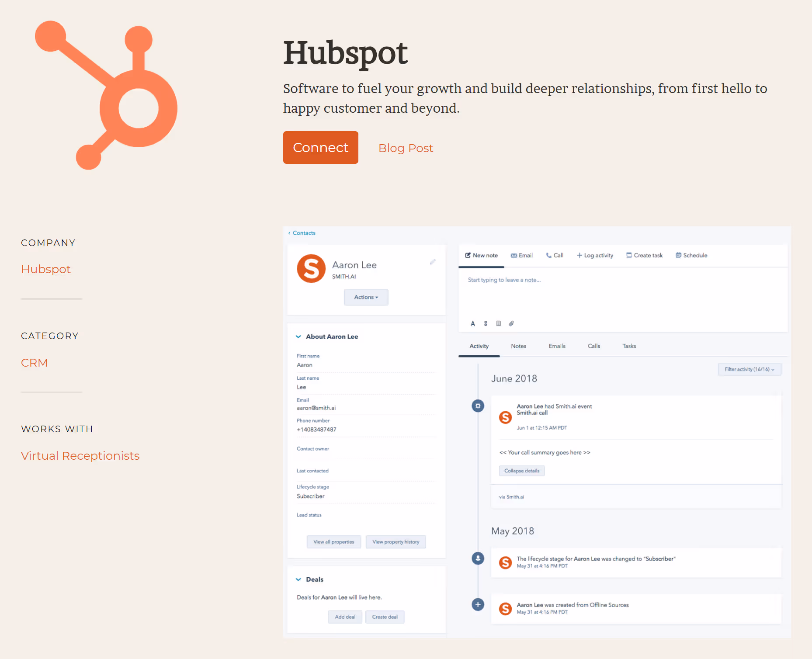Click the window icon beside Create task

click(x=629, y=255)
